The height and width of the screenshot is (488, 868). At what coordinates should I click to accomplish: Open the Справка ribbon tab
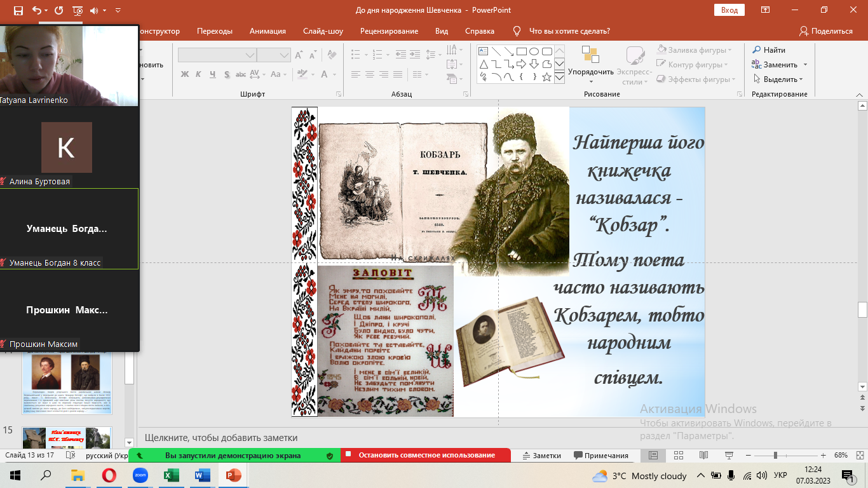click(479, 31)
